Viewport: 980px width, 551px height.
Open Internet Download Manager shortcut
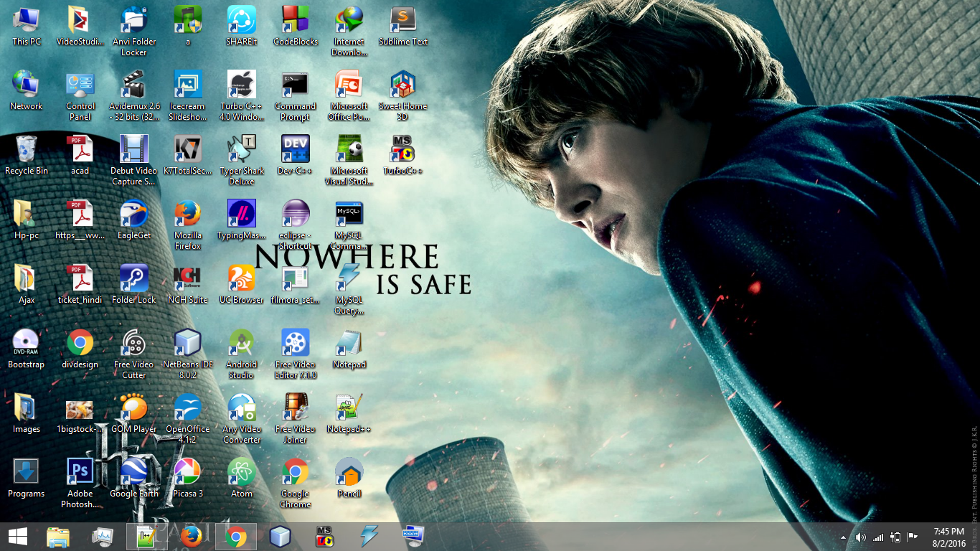(349, 32)
